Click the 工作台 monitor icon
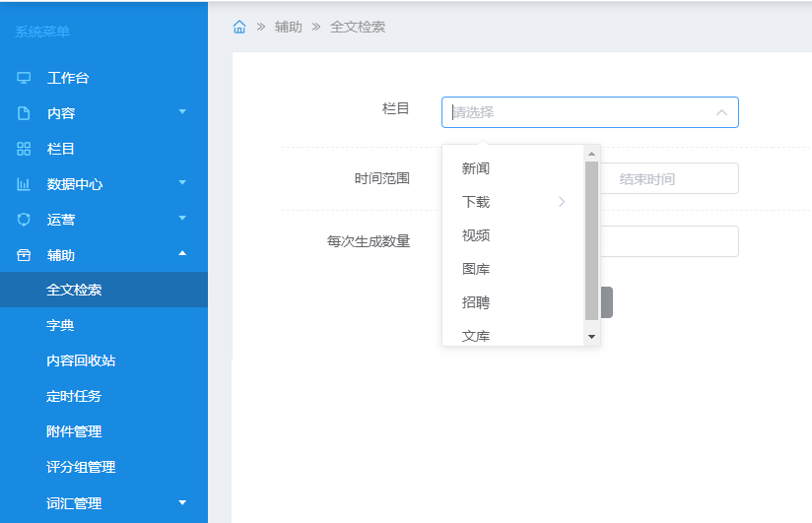Screen dimensions: 812x523 24,78
